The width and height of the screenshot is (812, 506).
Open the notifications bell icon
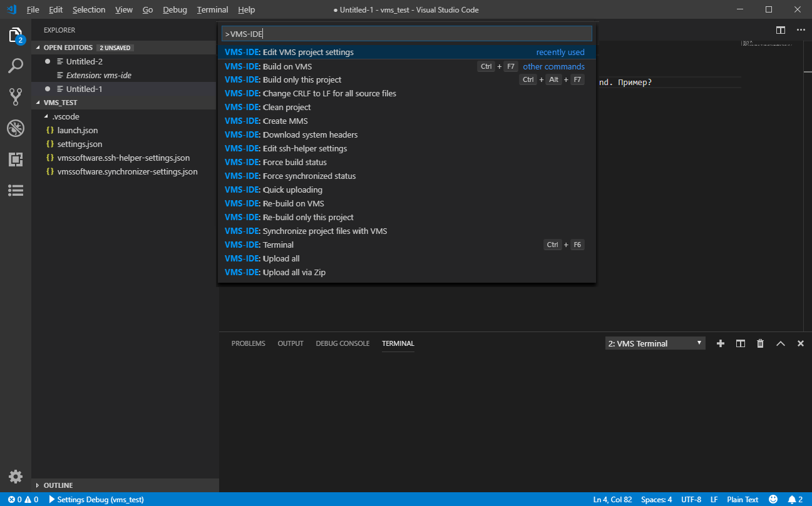tap(795, 500)
